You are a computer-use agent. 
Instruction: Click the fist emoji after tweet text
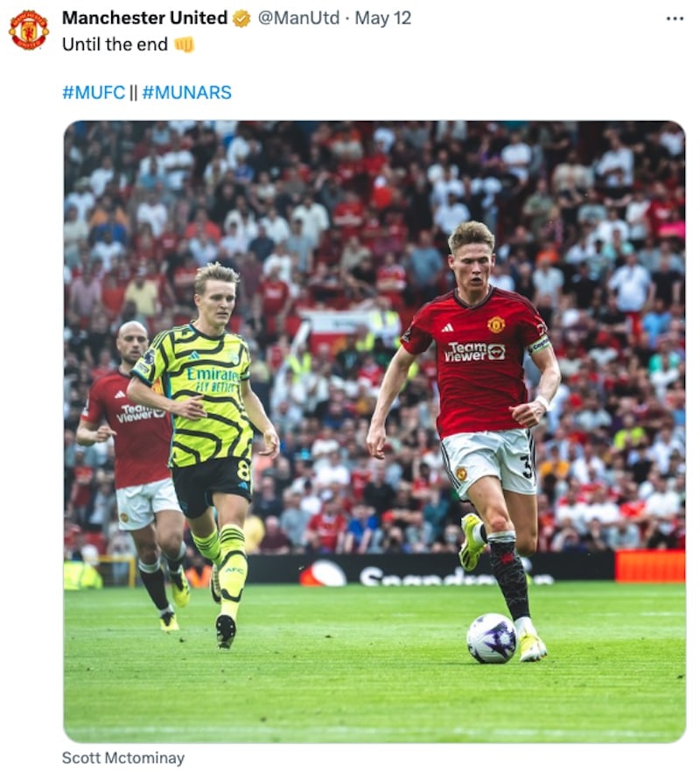tap(185, 45)
